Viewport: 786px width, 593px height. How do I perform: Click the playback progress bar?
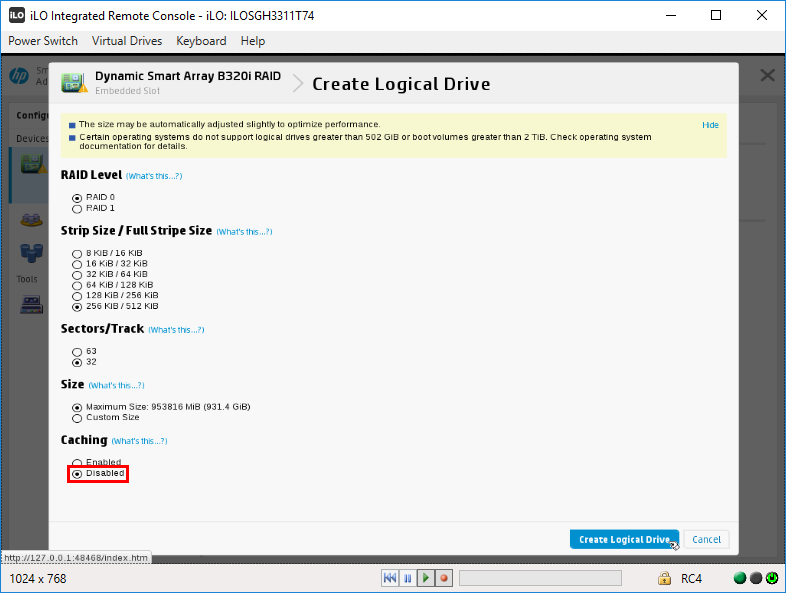[540, 578]
